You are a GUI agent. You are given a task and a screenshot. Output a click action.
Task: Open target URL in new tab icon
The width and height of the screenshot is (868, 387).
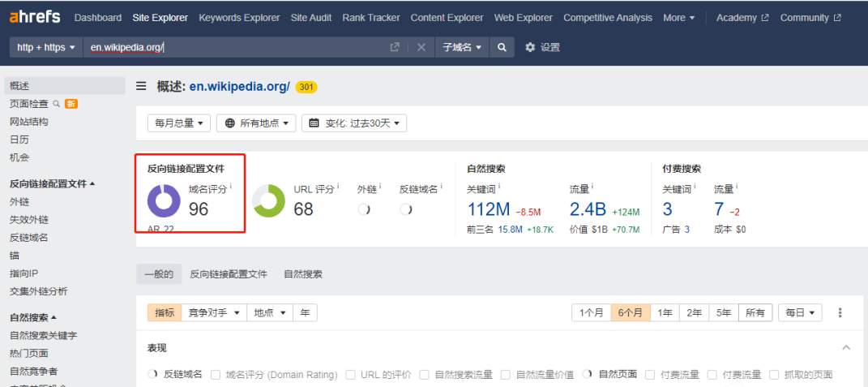(395, 47)
